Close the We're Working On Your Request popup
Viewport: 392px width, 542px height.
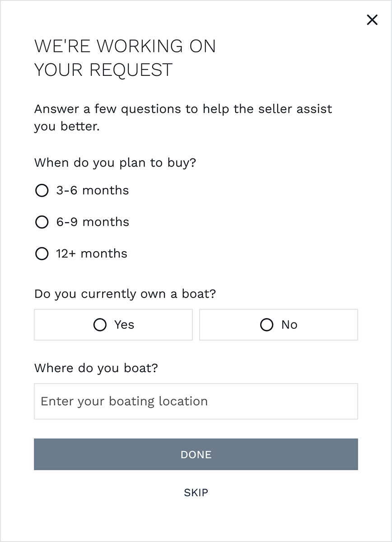click(372, 20)
